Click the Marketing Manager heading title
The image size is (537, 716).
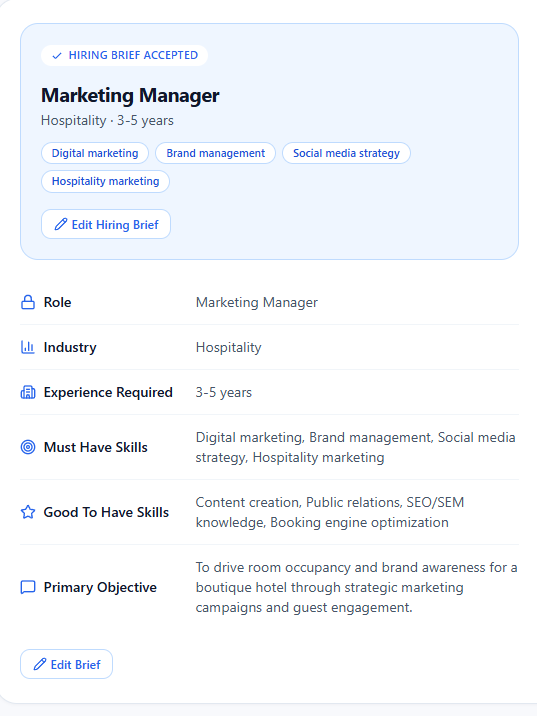click(130, 95)
